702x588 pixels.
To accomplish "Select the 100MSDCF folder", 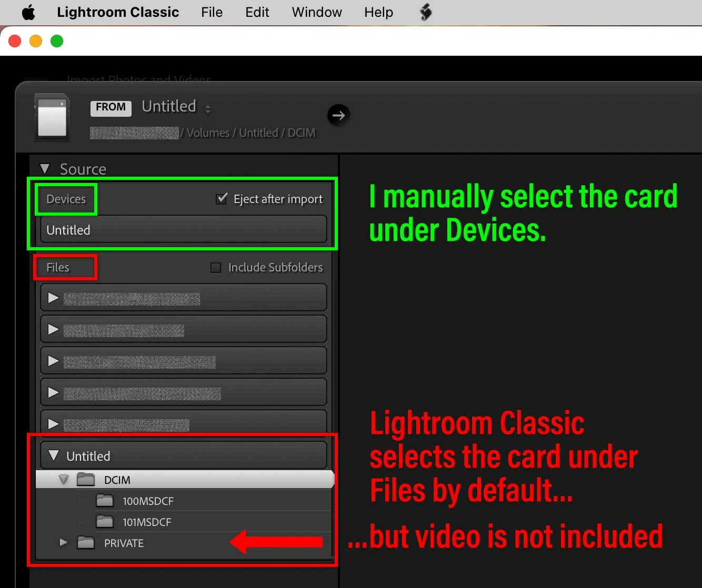I will coord(148,501).
